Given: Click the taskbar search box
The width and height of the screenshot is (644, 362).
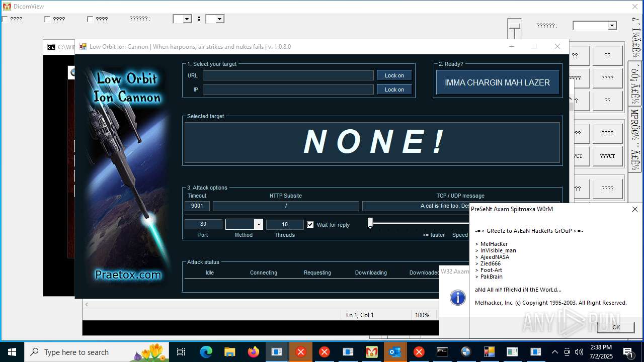Looking at the screenshot, I should click(x=97, y=352).
